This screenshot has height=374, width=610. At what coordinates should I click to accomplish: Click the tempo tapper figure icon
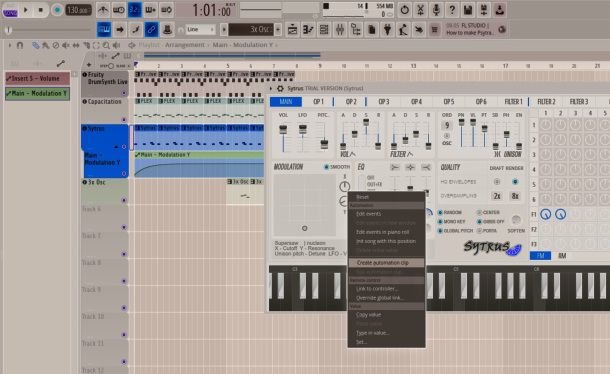pos(403,30)
